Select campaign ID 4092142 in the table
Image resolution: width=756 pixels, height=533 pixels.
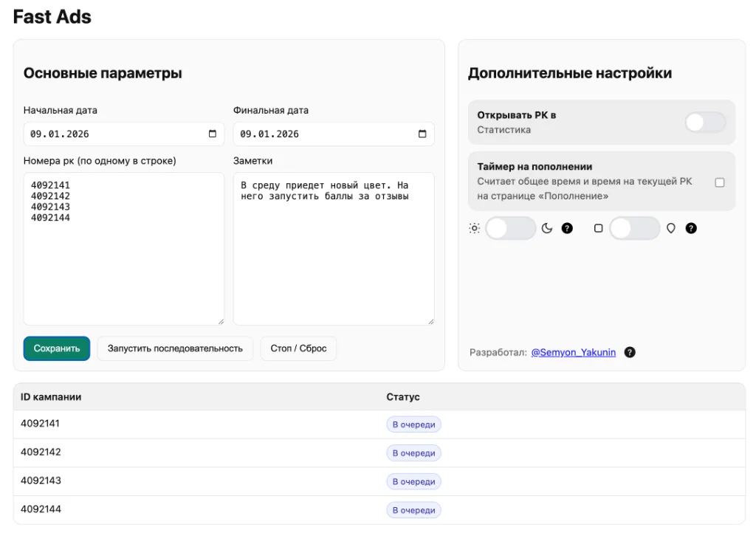(41, 452)
